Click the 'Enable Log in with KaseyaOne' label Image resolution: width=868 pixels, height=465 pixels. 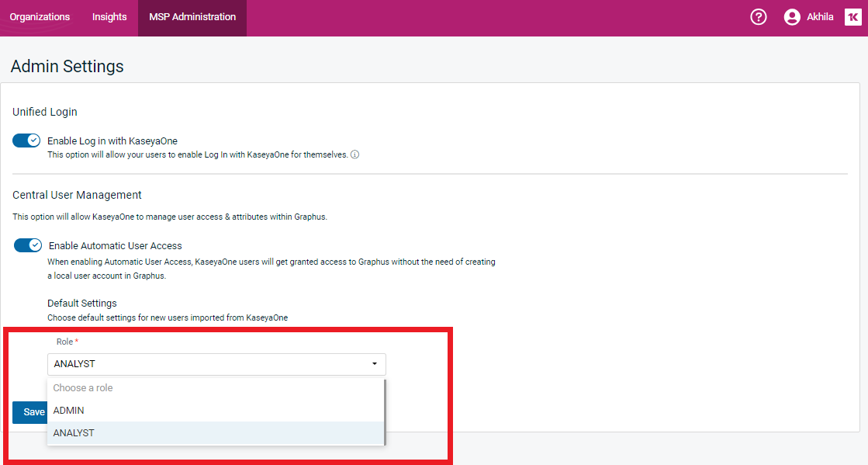pyautogui.click(x=112, y=141)
